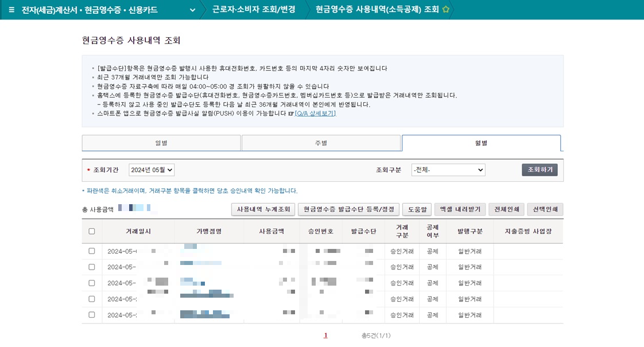Check the fifth transaction row checkbox
644x347 pixels.
click(92, 315)
